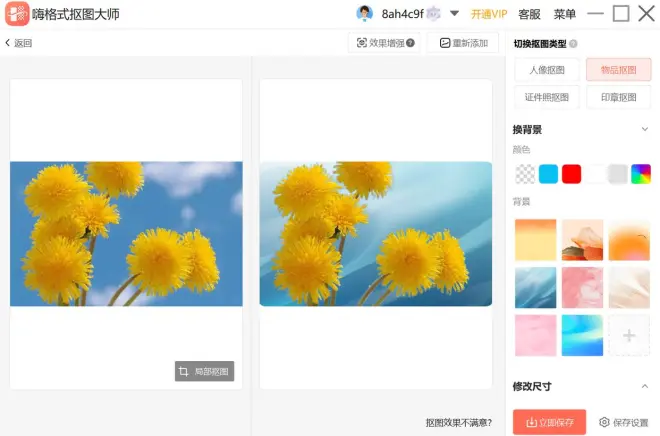The height and width of the screenshot is (436, 660).
Task: Open the account dropdown arrow
Action: coord(454,14)
